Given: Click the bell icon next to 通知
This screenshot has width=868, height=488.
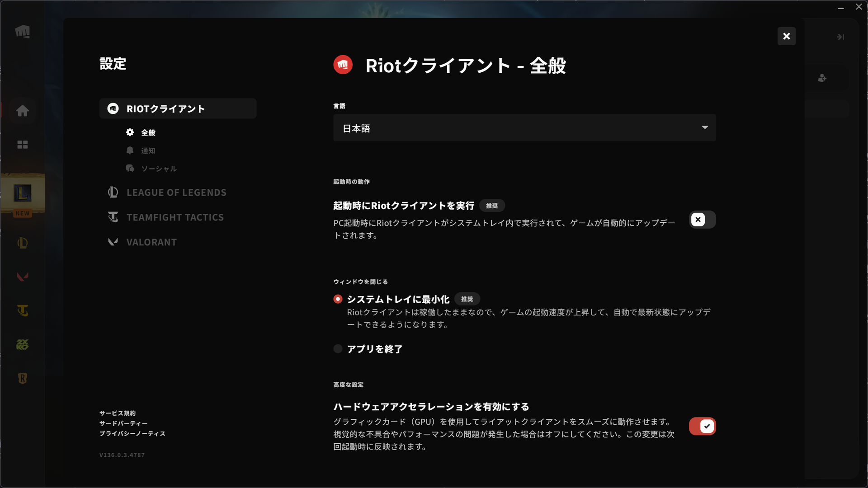Looking at the screenshot, I should tap(130, 150).
